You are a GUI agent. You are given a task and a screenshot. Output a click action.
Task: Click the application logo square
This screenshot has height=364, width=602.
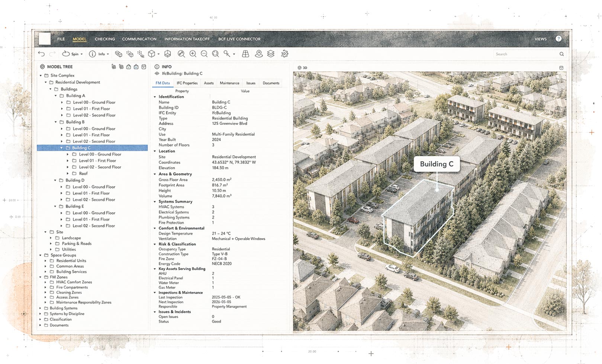tap(45, 39)
